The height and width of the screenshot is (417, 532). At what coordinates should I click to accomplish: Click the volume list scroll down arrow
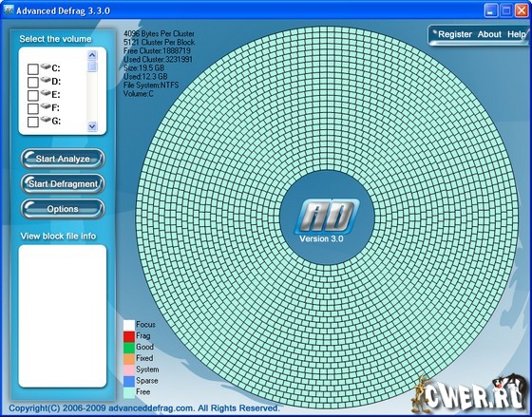coord(92,126)
